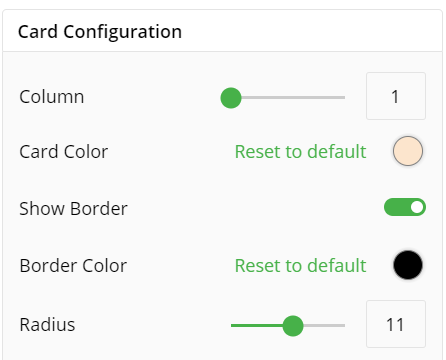This screenshot has width=446, height=360.
Task: Reset the Card Color to default
Action: pyautogui.click(x=300, y=152)
